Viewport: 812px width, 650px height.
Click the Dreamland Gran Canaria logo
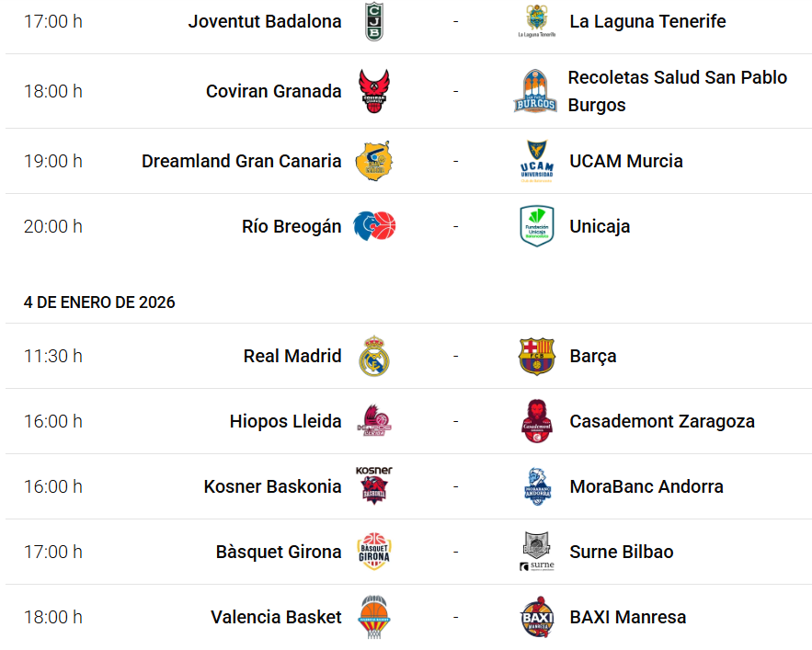tap(374, 161)
